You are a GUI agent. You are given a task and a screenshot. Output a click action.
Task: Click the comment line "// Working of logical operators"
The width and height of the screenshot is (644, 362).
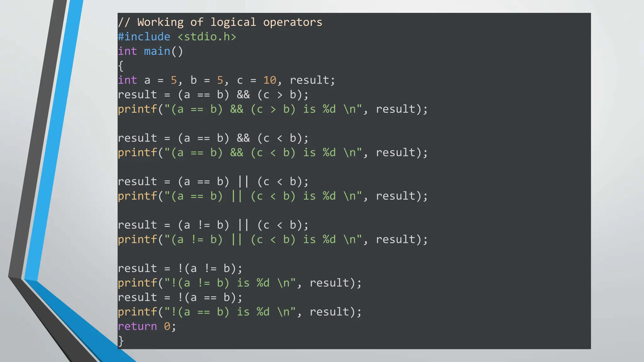[220, 22]
